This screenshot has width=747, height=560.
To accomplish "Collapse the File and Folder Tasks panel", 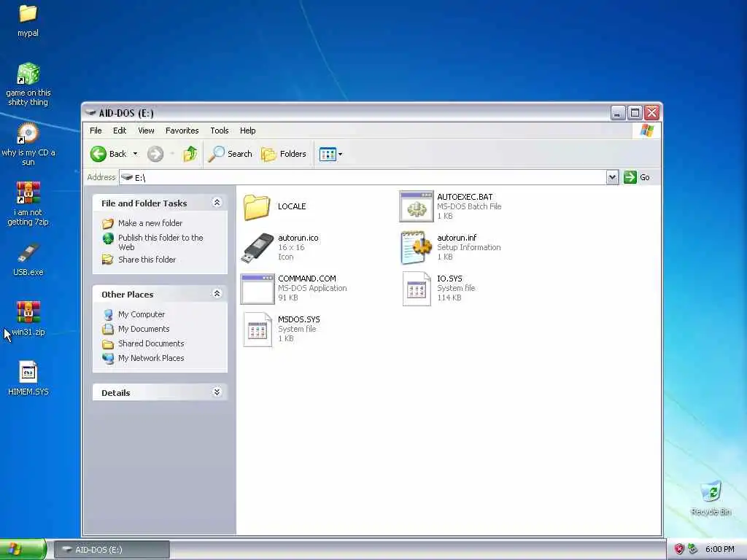I will coord(217,203).
